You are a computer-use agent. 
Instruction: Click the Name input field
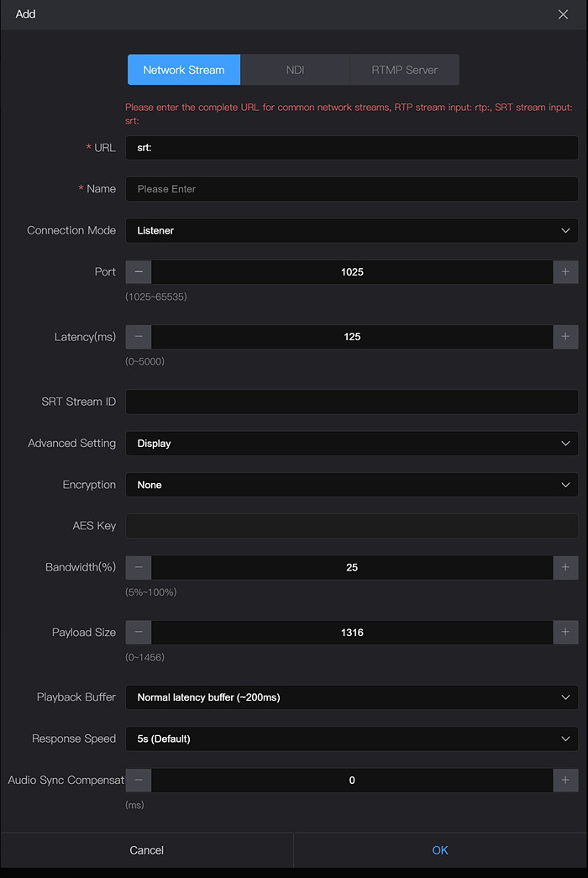352,189
